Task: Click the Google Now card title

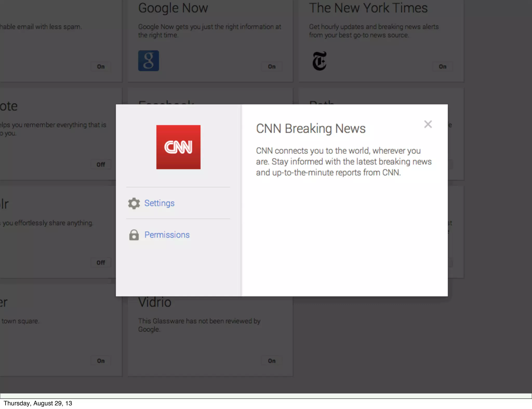Action: pos(173,8)
